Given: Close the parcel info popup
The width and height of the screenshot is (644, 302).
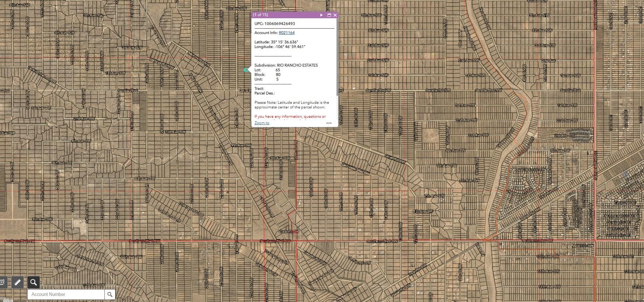Looking at the screenshot, I should point(335,15).
